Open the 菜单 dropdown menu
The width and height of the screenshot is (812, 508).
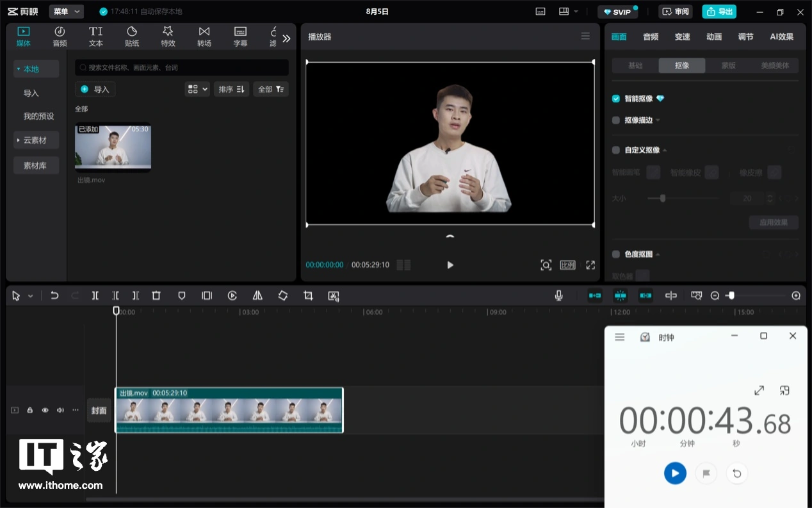pyautogui.click(x=66, y=12)
